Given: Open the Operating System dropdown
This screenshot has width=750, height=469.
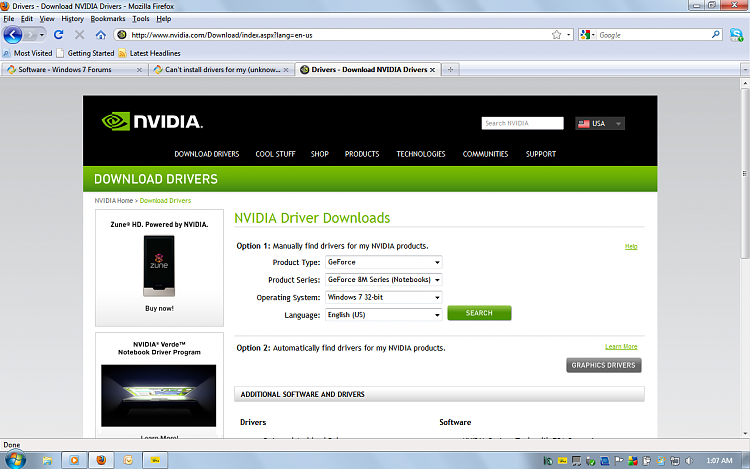Looking at the screenshot, I should coord(384,297).
